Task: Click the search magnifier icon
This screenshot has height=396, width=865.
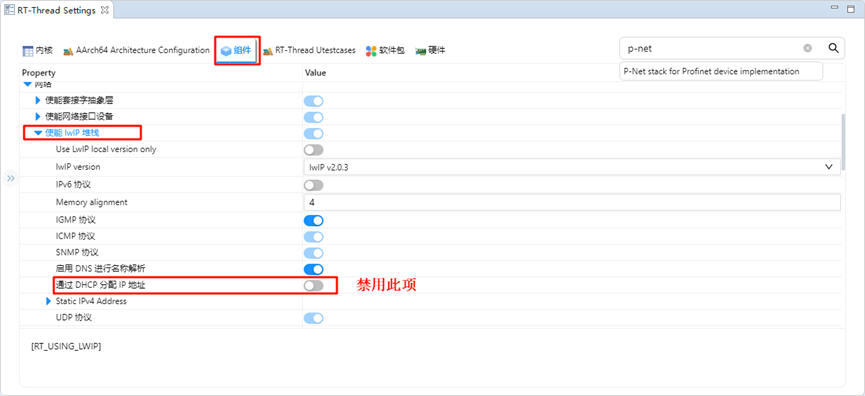Action: point(834,48)
